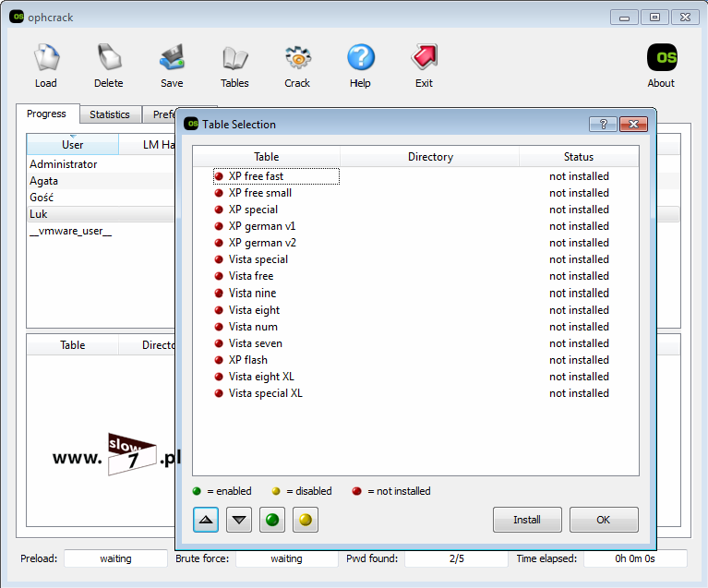708x588 pixels.
Task: Move table up with the up arrow button
Action: 206,520
